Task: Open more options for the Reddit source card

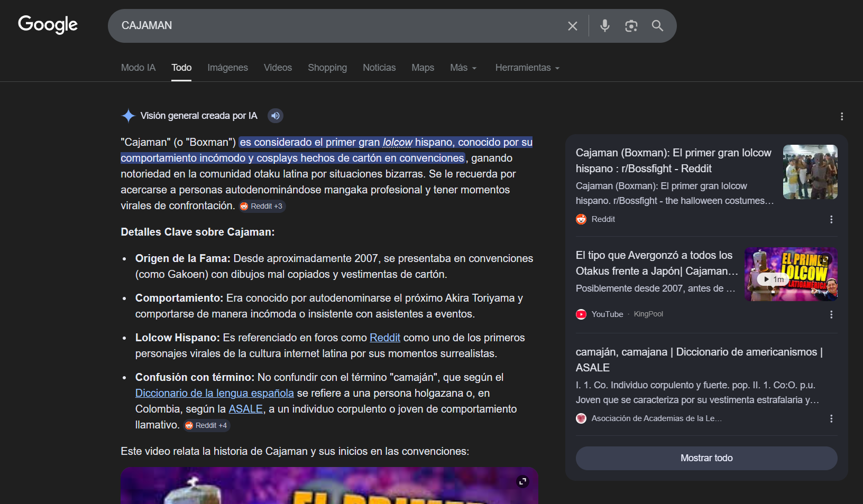Action: pos(831,219)
